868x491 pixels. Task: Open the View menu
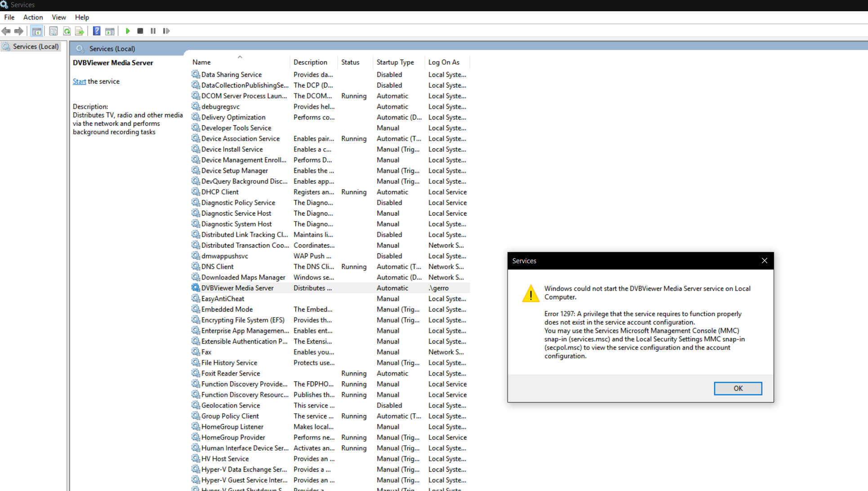click(59, 17)
